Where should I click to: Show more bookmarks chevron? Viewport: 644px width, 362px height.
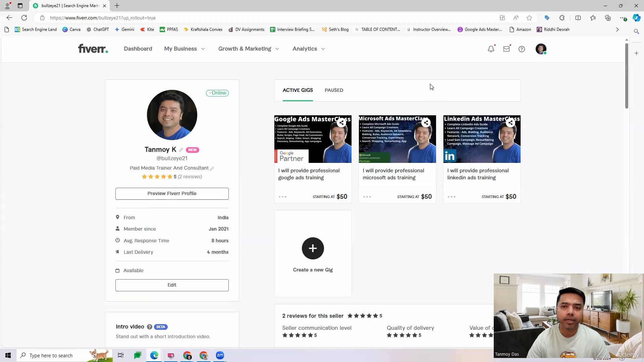[x=617, y=29]
